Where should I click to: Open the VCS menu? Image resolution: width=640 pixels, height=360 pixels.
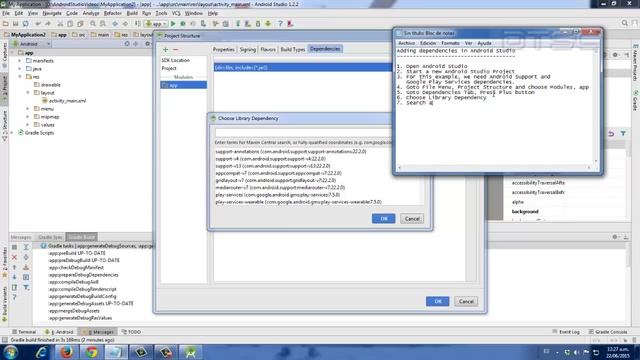tap(176, 13)
